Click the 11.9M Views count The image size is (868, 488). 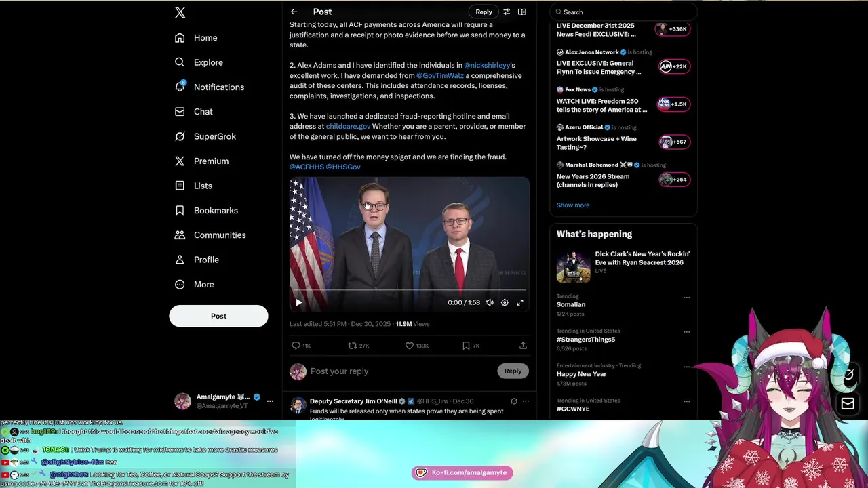tap(412, 324)
